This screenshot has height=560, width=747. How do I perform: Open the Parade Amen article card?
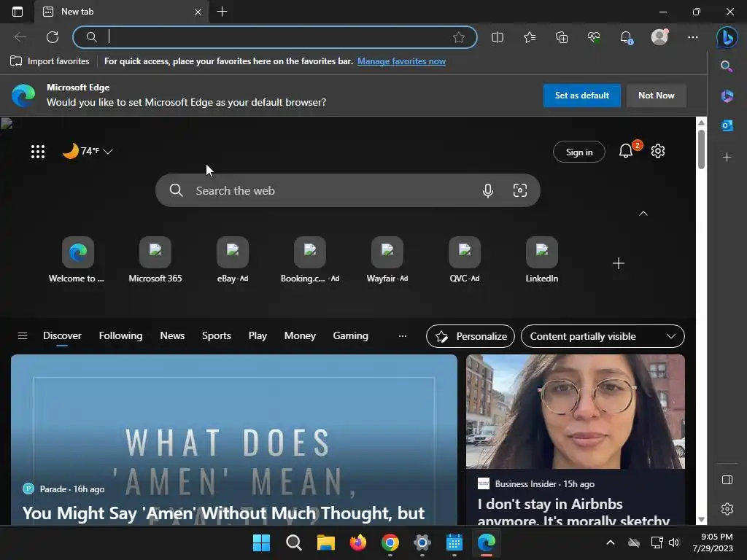click(x=234, y=440)
